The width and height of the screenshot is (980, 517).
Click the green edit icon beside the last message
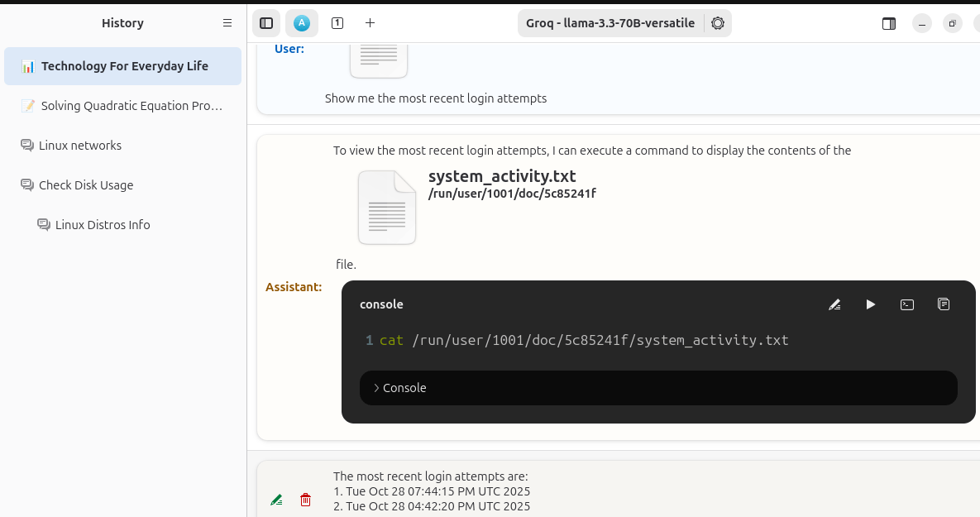pyautogui.click(x=276, y=500)
